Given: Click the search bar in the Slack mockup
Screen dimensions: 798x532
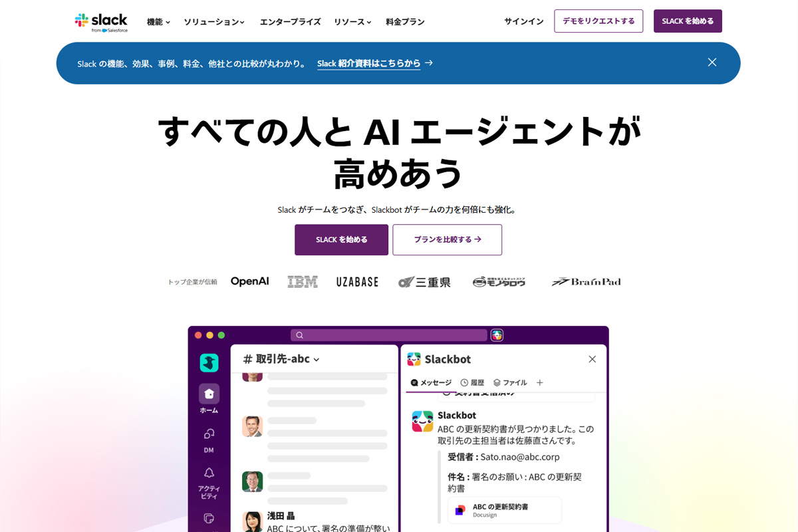Looking at the screenshot, I should [389, 335].
